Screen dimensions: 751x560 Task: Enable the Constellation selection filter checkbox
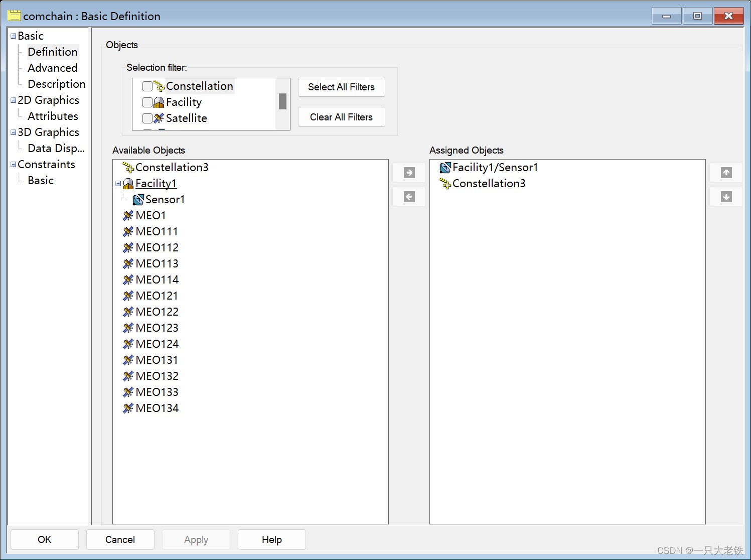(147, 86)
